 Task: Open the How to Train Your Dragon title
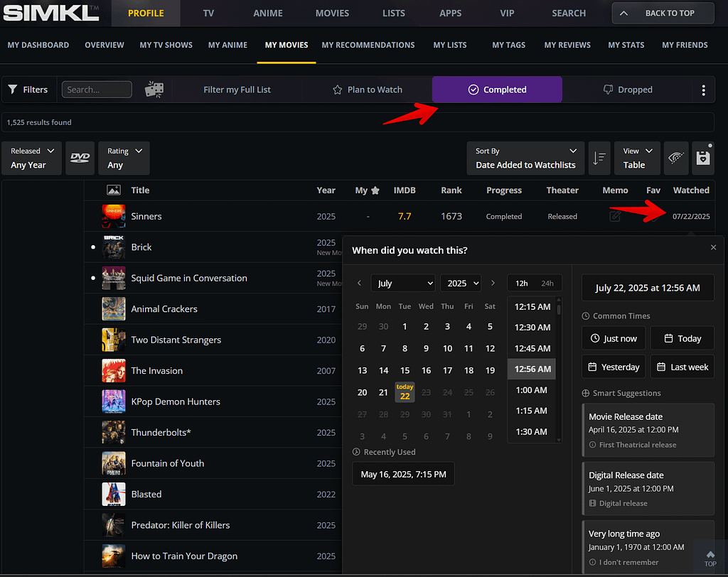tap(184, 556)
